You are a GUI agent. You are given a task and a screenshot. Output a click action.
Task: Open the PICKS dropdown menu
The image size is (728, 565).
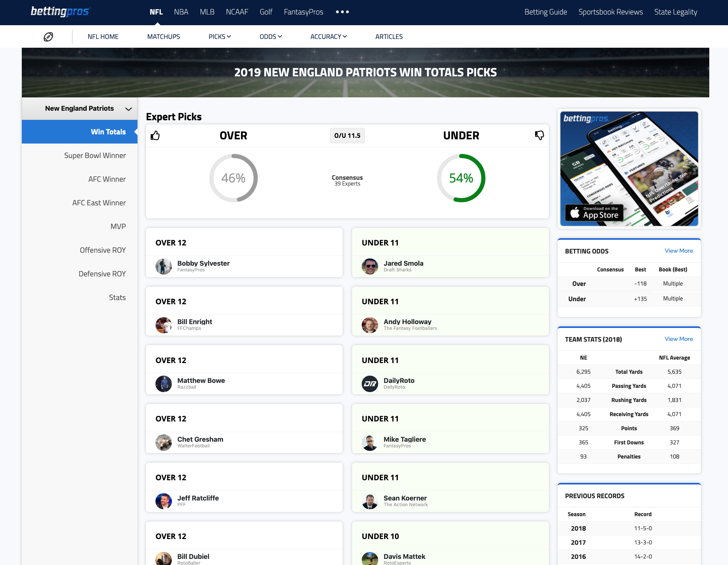pos(220,37)
